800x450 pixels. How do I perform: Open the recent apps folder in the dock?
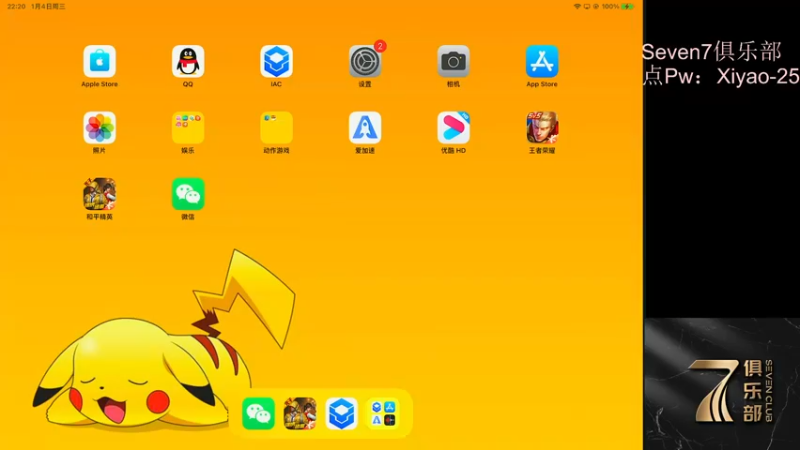click(x=383, y=413)
